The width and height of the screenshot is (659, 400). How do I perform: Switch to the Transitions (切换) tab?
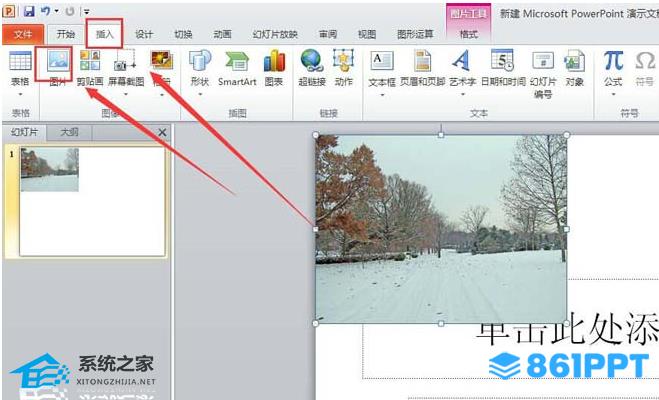pos(183,34)
